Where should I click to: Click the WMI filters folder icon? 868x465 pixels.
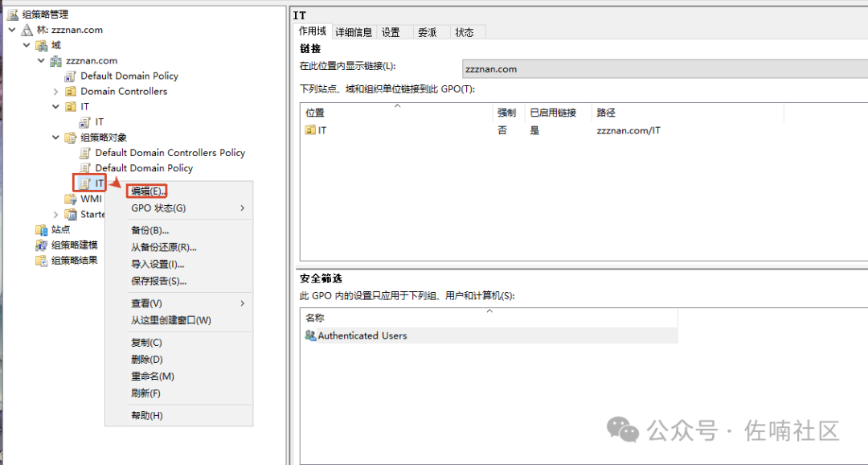pos(70,199)
